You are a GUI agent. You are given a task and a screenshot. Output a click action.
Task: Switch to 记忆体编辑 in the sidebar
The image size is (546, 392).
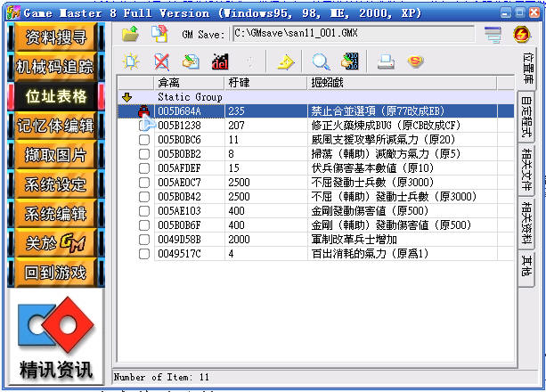[56, 125]
